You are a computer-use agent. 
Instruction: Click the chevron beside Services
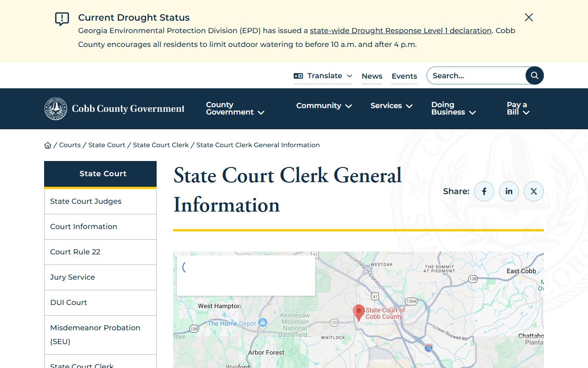(409, 106)
